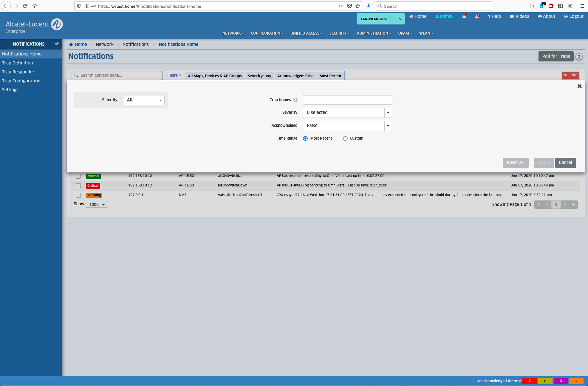Image resolution: width=588 pixels, height=386 pixels.
Task: Open the Severity dropdown
Action: coord(347,112)
